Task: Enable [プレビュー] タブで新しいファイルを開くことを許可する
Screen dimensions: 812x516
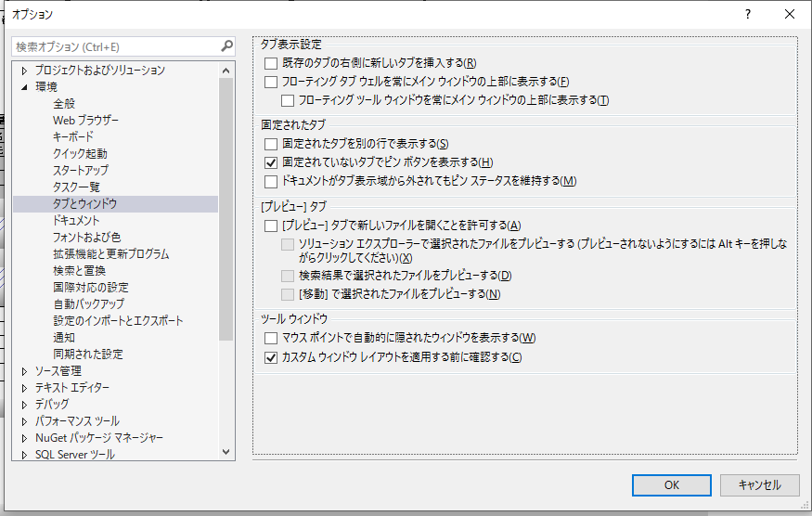Action: [271, 226]
